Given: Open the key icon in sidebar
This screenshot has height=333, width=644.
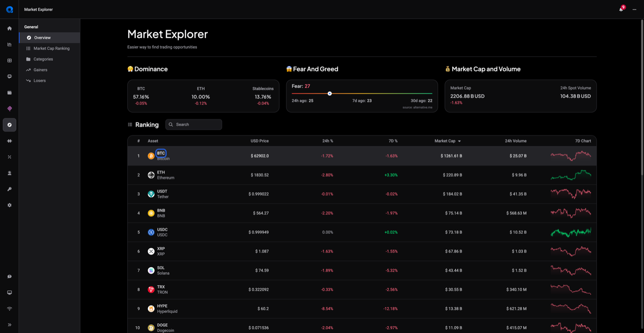Looking at the screenshot, I should click(x=9, y=189).
